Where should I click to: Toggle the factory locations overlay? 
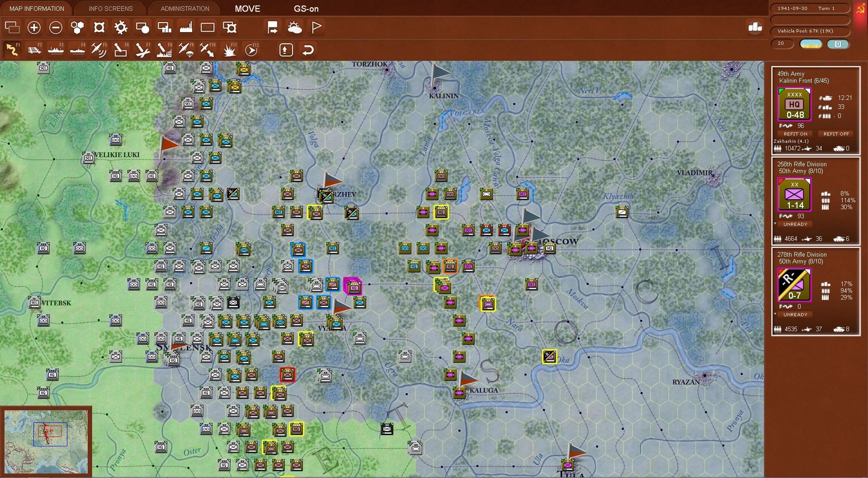pyautogui.click(x=186, y=27)
